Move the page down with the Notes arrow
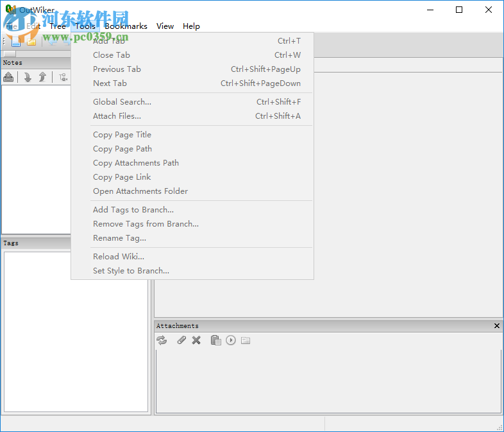The height and width of the screenshot is (432, 504). coord(28,77)
